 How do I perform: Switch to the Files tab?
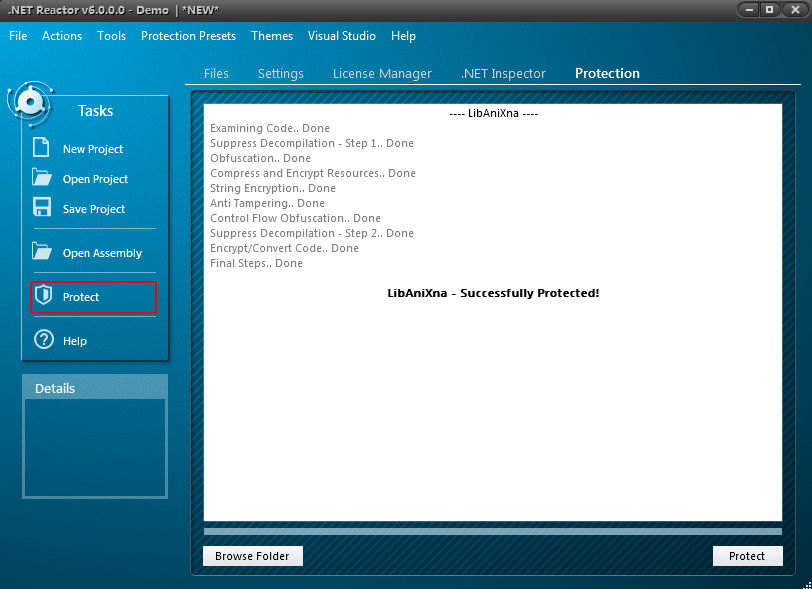[216, 73]
